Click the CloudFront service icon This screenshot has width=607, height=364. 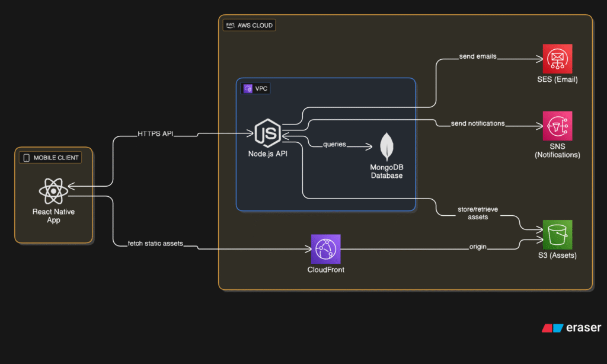[325, 249]
